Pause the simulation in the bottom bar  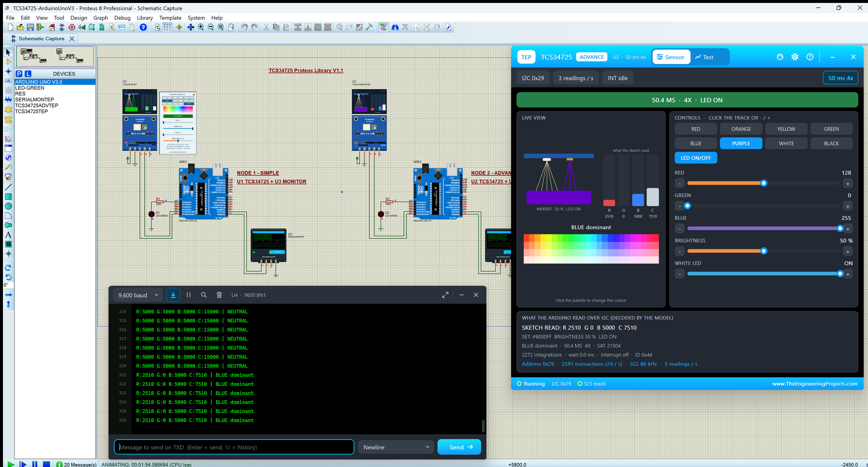coord(35,464)
